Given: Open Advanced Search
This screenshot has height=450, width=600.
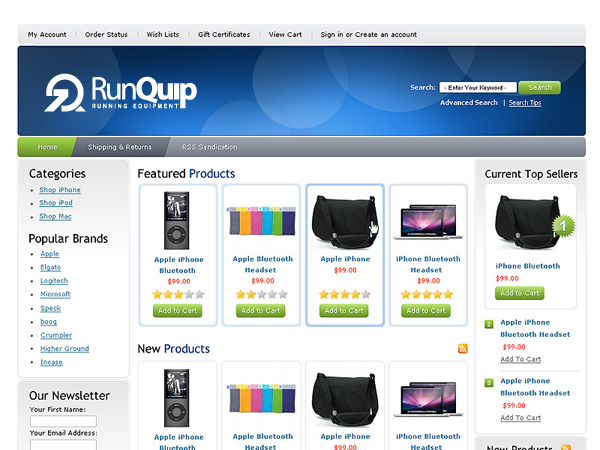Looking at the screenshot, I should click(x=469, y=103).
